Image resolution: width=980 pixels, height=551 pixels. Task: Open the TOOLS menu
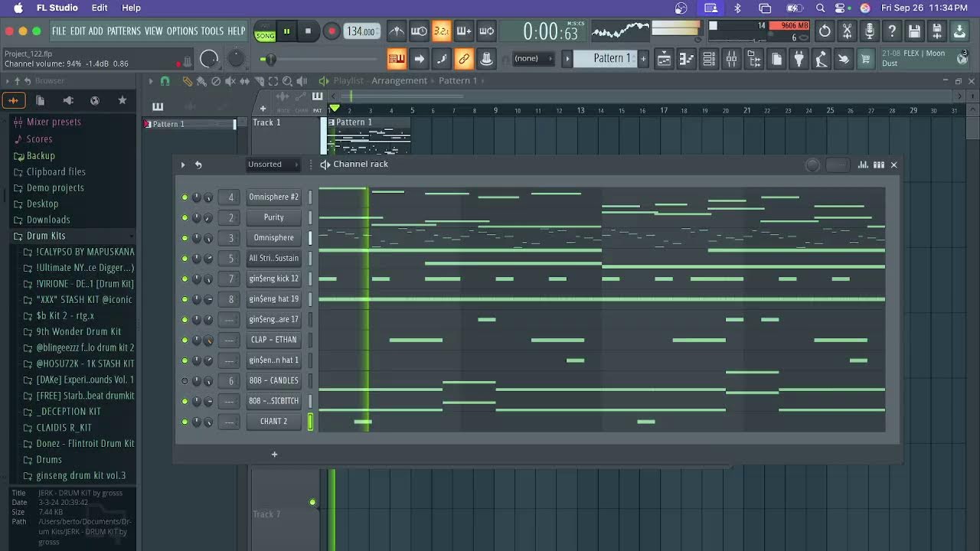point(213,31)
